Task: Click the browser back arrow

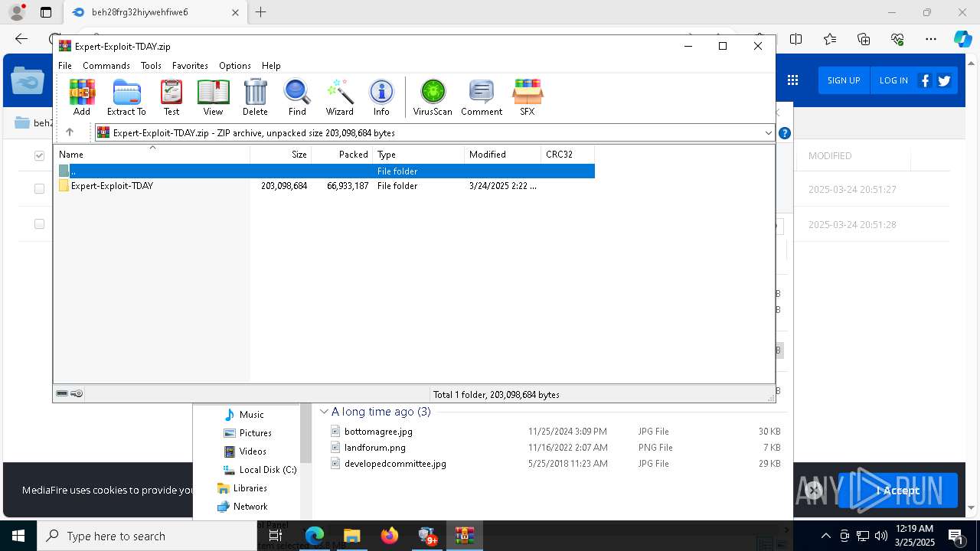Action: (x=21, y=39)
